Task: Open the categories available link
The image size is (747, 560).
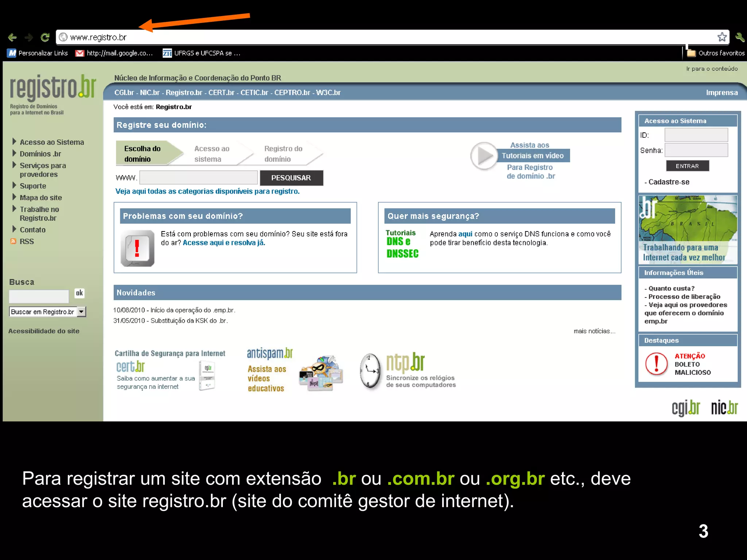Action: click(208, 191)
